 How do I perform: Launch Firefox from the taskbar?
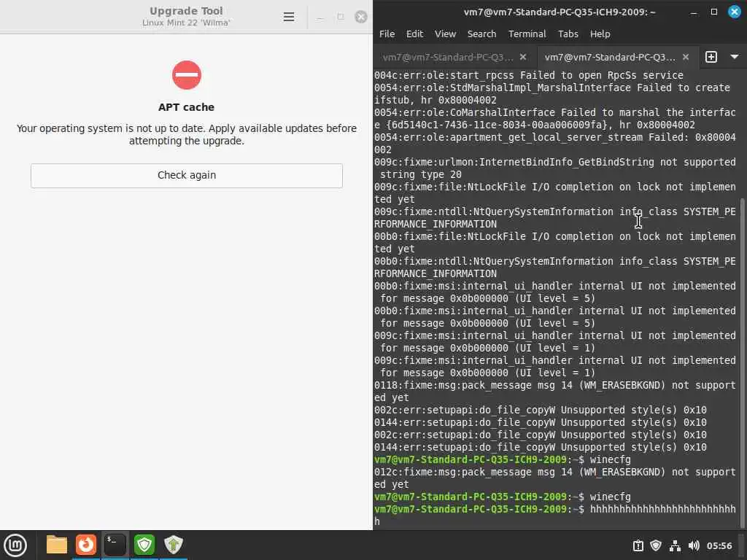tap(86, 545)
